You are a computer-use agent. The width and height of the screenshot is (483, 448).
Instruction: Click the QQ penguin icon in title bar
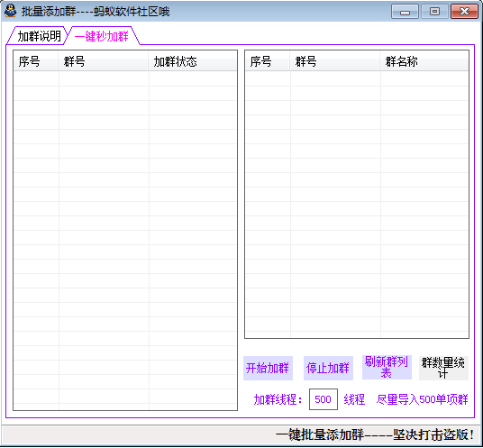[11, 12]
